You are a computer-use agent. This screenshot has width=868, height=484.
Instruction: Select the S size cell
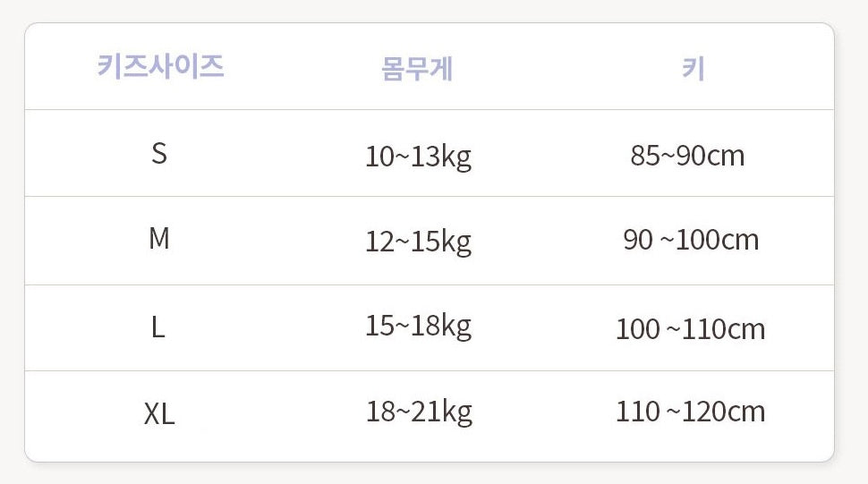click(x=159, y=153)
